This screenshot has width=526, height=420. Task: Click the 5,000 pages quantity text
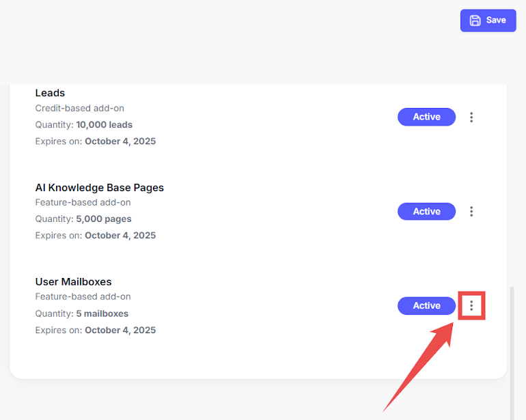[103, 219]
